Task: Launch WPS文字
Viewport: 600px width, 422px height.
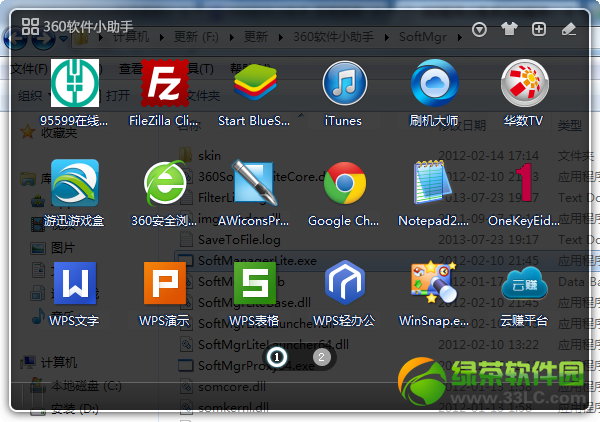Action: pos(75,283)
